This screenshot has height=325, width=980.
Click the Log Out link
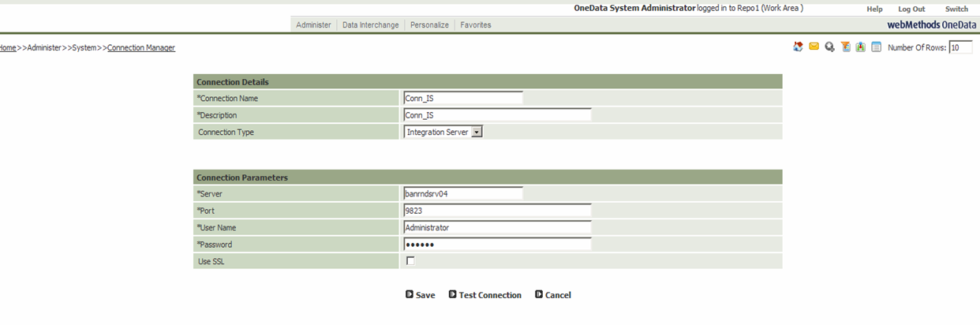[911, 9]
